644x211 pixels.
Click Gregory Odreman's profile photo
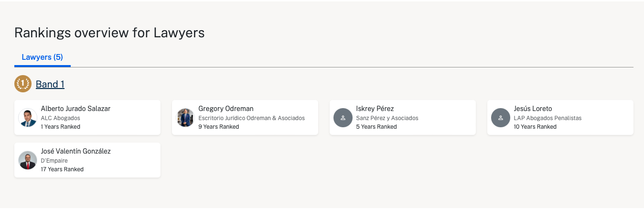(185, 118)
